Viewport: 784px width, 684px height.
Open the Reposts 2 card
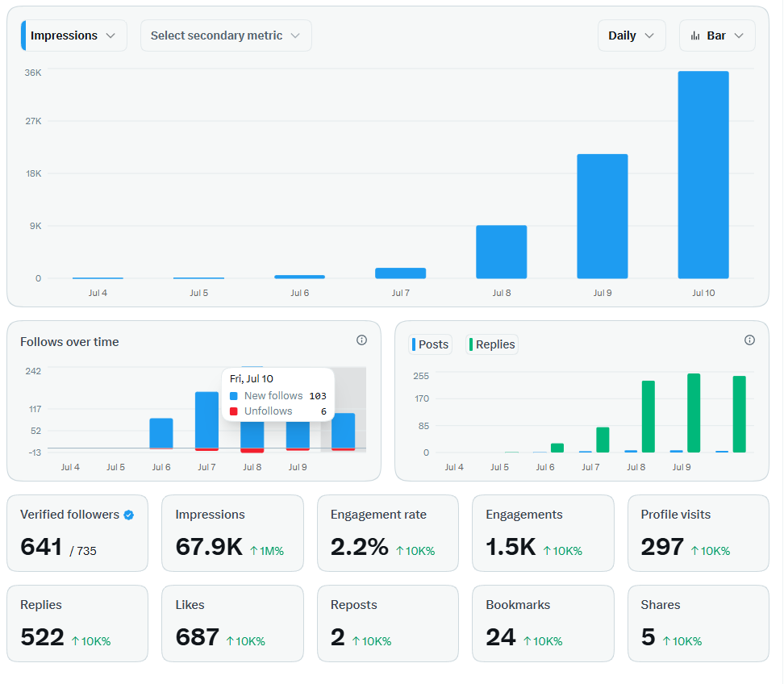tap(388, 624)
